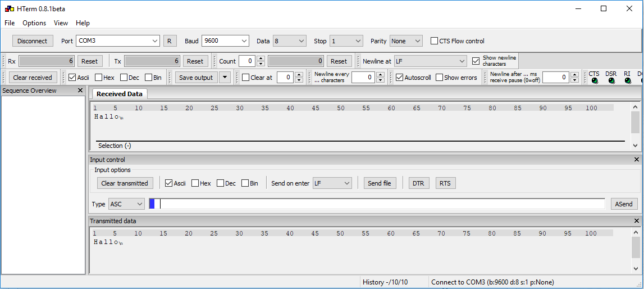Enable received Dec display checkbox
This screenshot has width=644, height=289.
(124, 77)
